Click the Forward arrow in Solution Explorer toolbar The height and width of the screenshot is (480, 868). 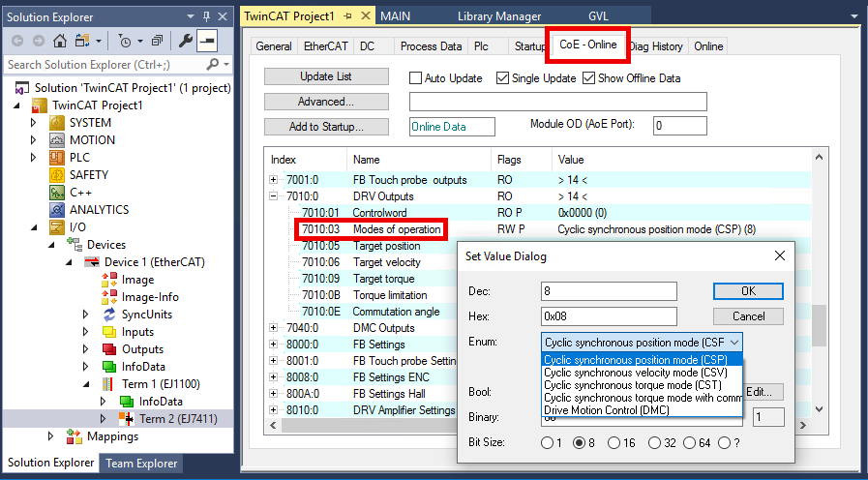pyautogui.click(x=38, y=41)
